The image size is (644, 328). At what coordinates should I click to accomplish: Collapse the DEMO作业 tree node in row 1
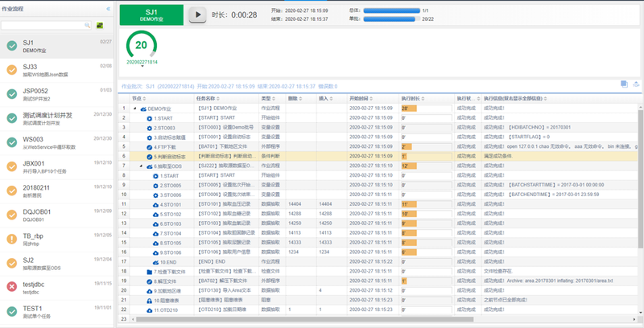click(x=135, y=109)
